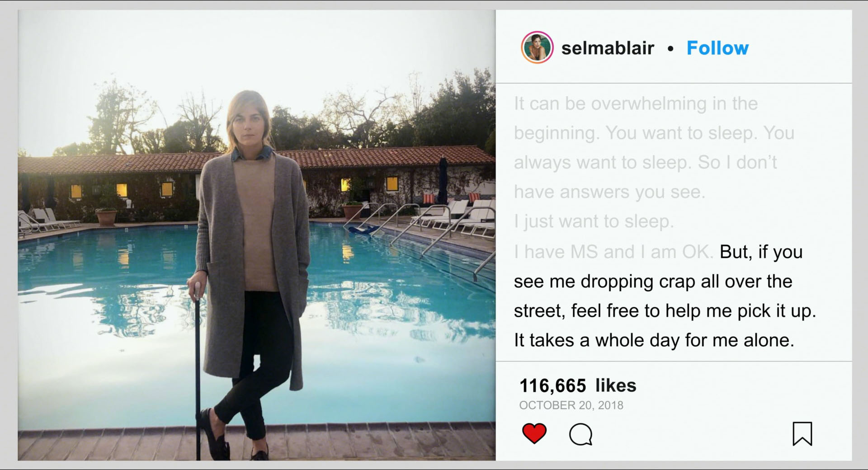The width and height of the screenshot is (868, 470).
Task: Follow the selmablair account
Action: tap(717, 48)
